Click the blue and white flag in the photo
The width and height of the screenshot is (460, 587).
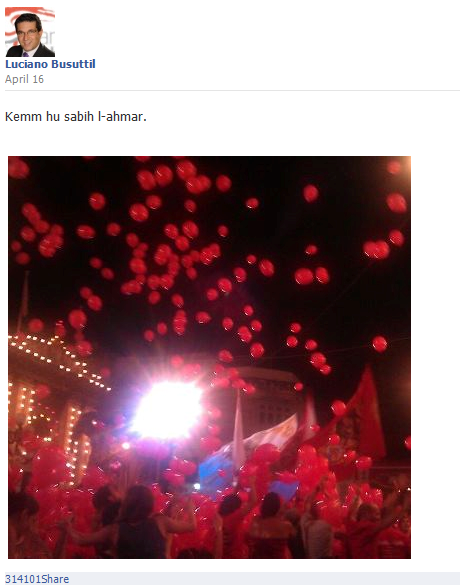(247, 449)
